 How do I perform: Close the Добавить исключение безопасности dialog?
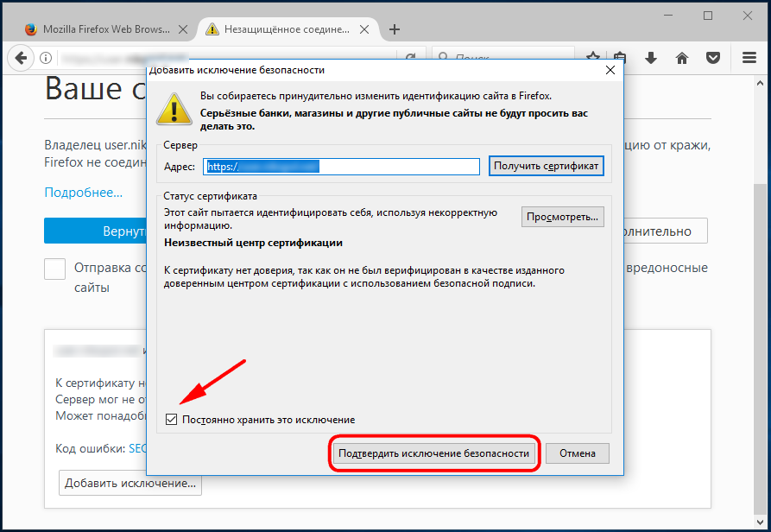(610, 70)
